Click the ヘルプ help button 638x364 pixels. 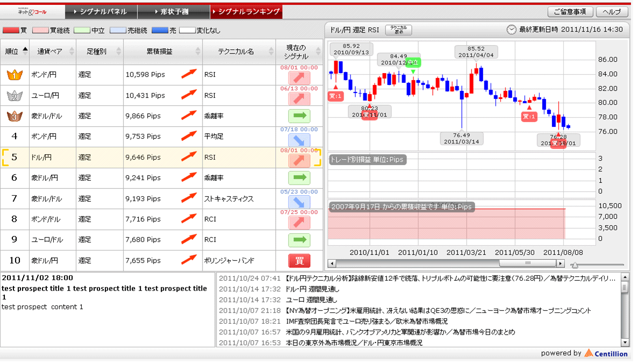point(612,12)
